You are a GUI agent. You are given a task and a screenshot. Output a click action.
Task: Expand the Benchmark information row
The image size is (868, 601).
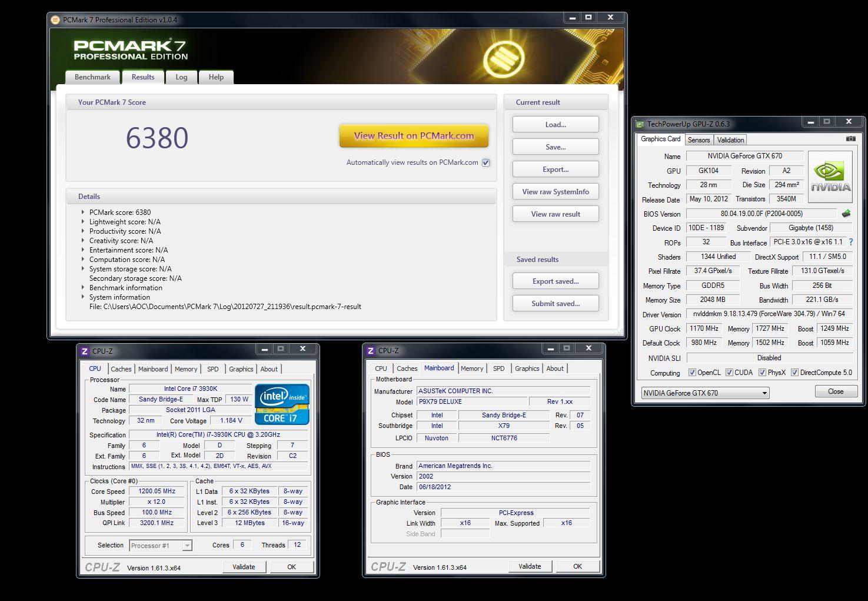tap(82, 288)
